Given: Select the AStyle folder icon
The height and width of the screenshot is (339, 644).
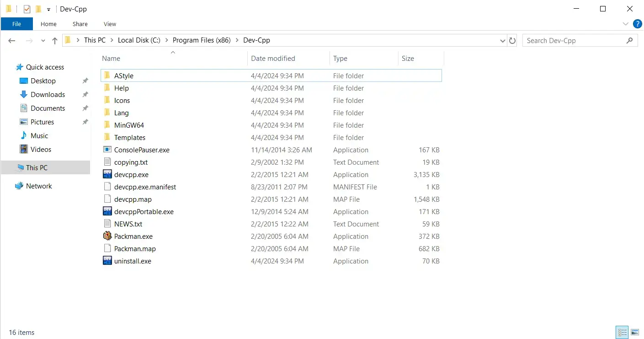Looking at the screenshot, I should [x=107, y=75].
